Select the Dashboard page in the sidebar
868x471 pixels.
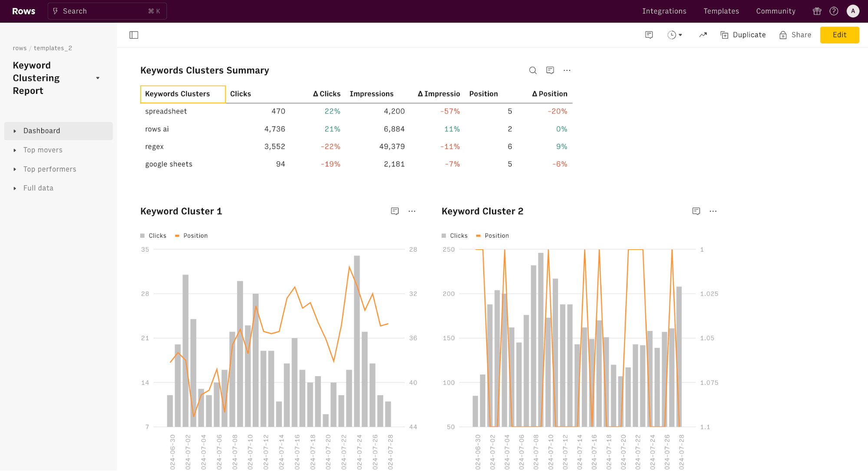coord(59,131)
